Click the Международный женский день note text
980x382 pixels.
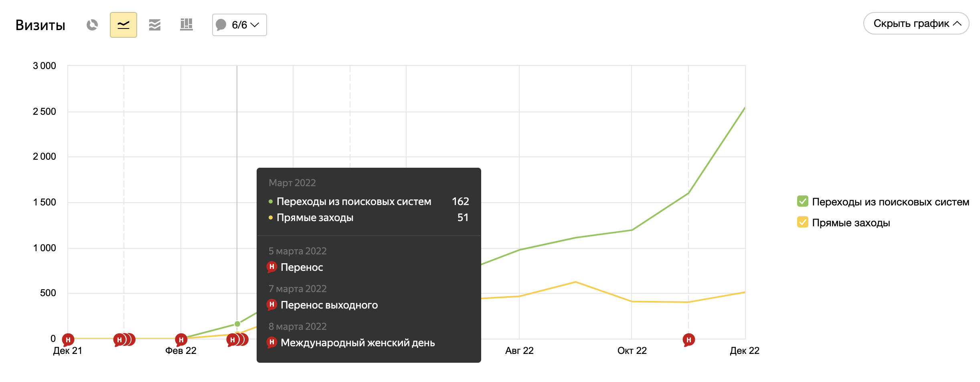pyautogui.click(x=358, y=343)
